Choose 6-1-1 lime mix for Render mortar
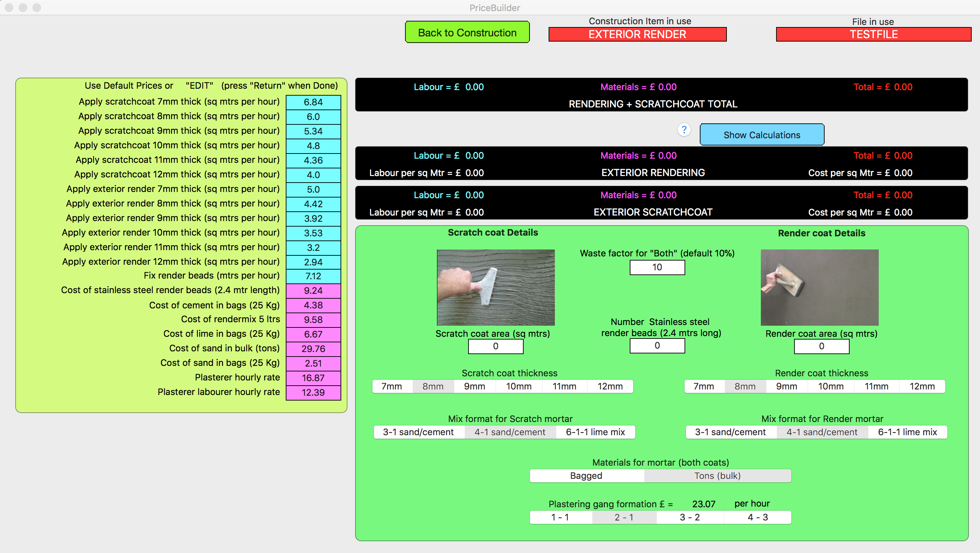Screen dimensions: 980x553 click(x=908, y=432)
